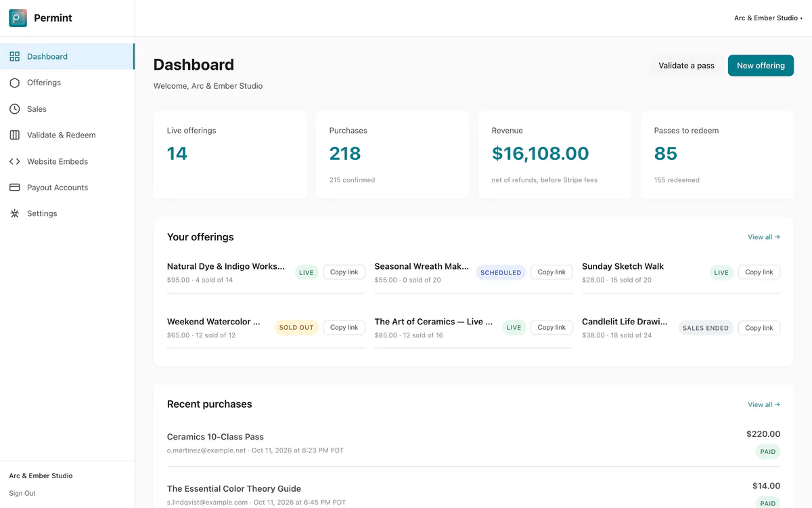Click the '155 redeemed' note

pyautogui.click(x=677, y=180)
